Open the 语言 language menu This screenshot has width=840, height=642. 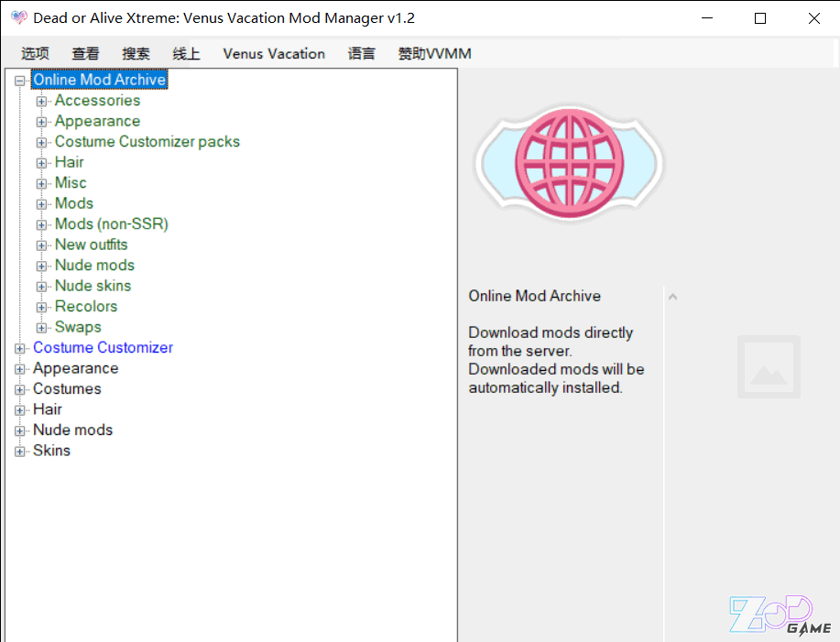362,54
